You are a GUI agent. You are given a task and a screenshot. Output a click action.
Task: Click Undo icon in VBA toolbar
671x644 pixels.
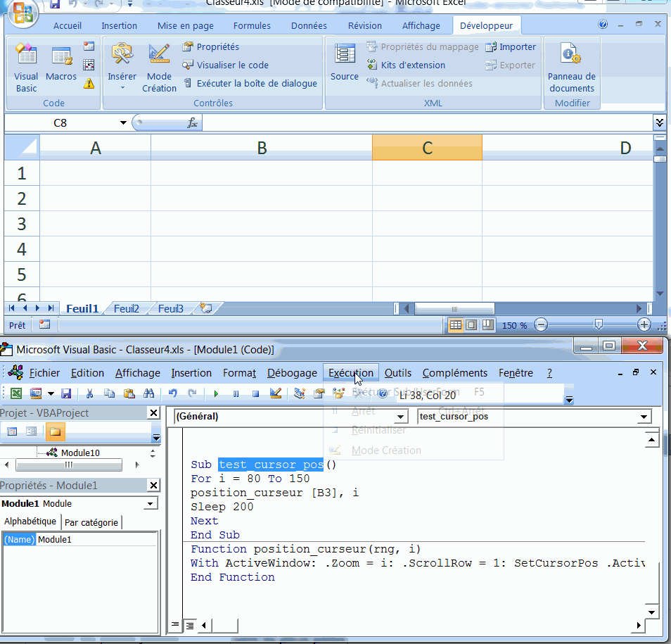pyautogui.click(x=172, y=393)
